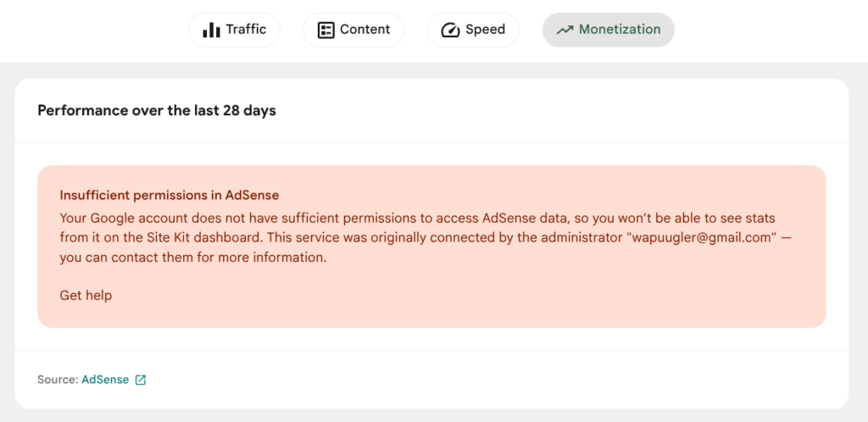Open the Get help link
The height and width of the screenshot is (422, 868).
86,295
